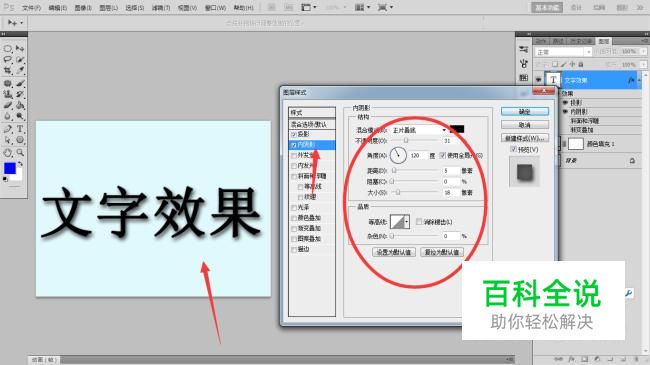Open the screen mode dropdown in application bar
The width and height of the screenshot is (650, 365).
(385, 7)
